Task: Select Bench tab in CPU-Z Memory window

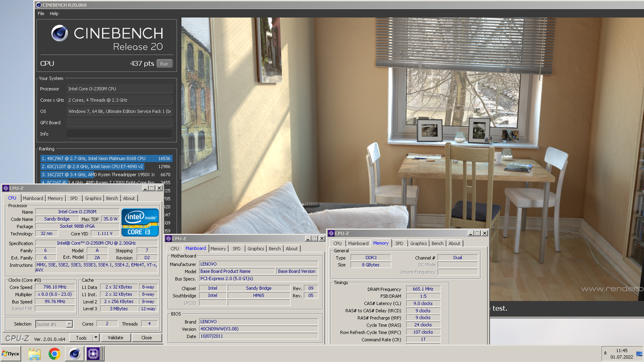Action: (437, 243)
